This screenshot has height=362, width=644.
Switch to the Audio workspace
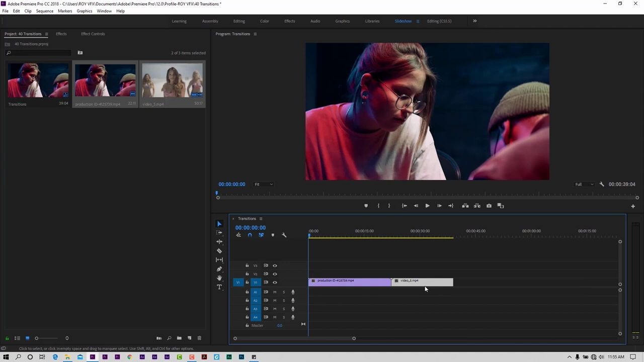pyautogui.click(x=315, y=21)
